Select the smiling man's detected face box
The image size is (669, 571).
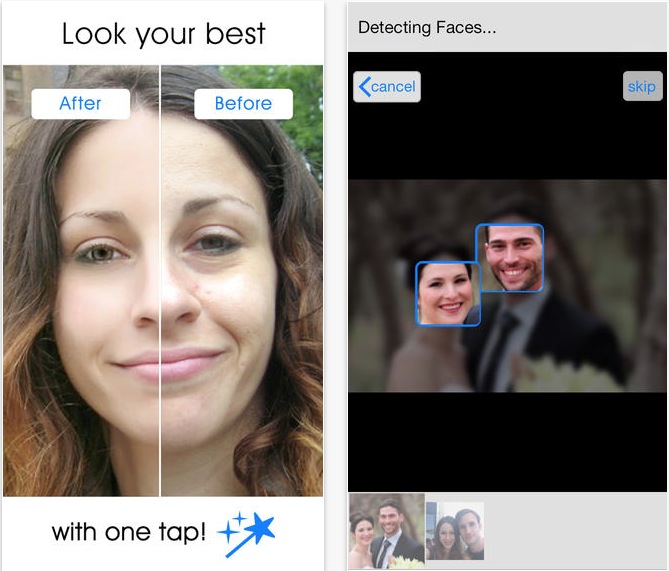[x=509, y=258]
